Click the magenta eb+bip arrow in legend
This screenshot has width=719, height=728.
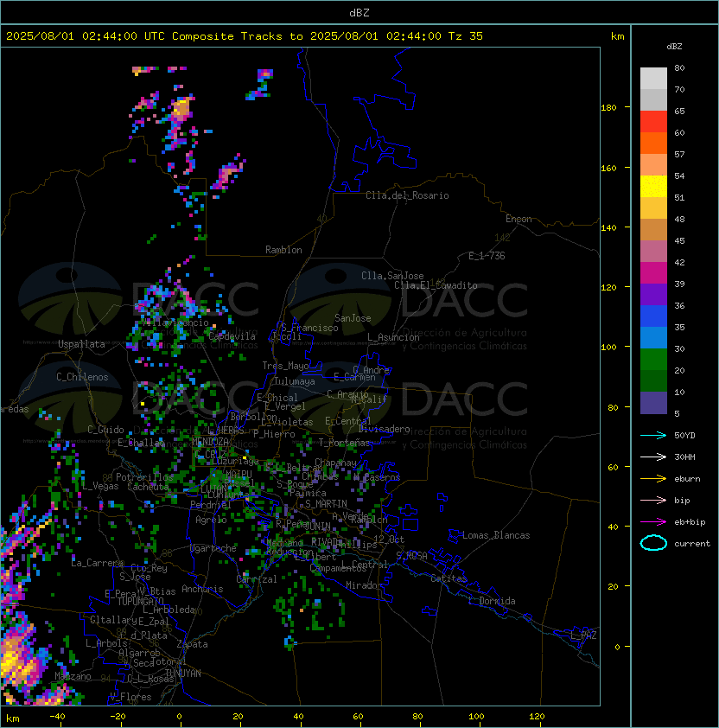653,522
